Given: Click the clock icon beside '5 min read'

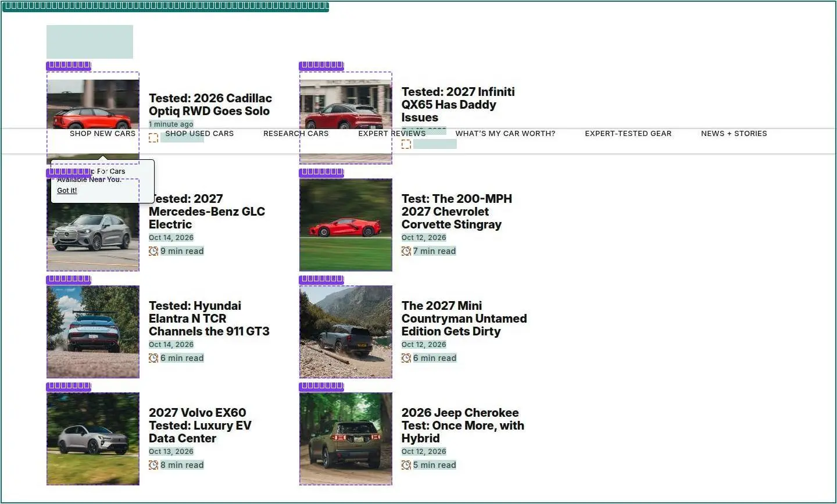Looking at the screenshot, I should click(x=406, y=465).
